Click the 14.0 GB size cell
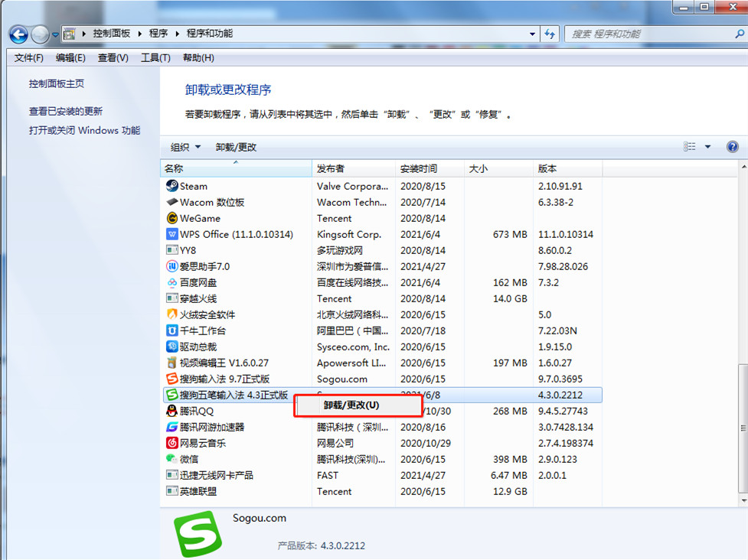748x560 pixels. (510, 299)
